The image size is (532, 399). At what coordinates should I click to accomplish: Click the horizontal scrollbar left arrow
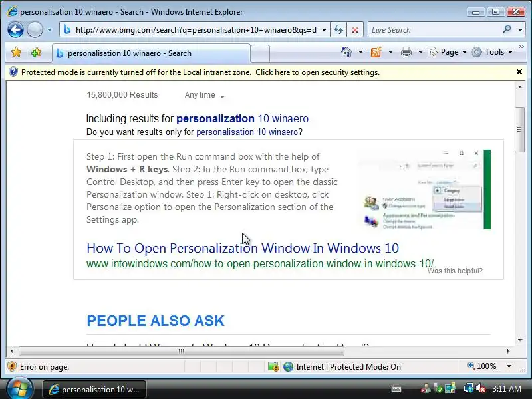point(12,351)
